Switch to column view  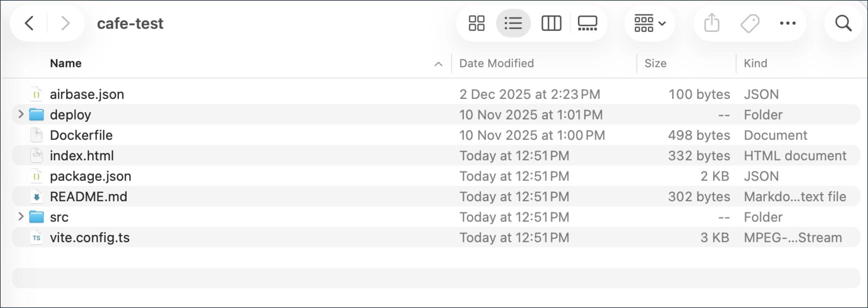[551, 23]
